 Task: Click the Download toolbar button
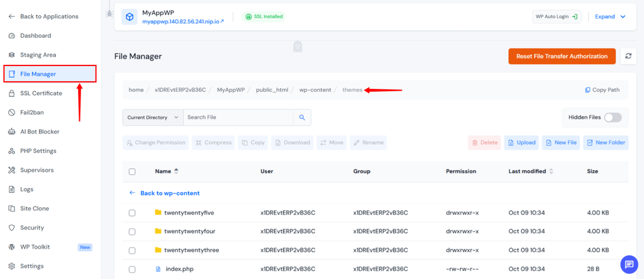click(292, 142)
